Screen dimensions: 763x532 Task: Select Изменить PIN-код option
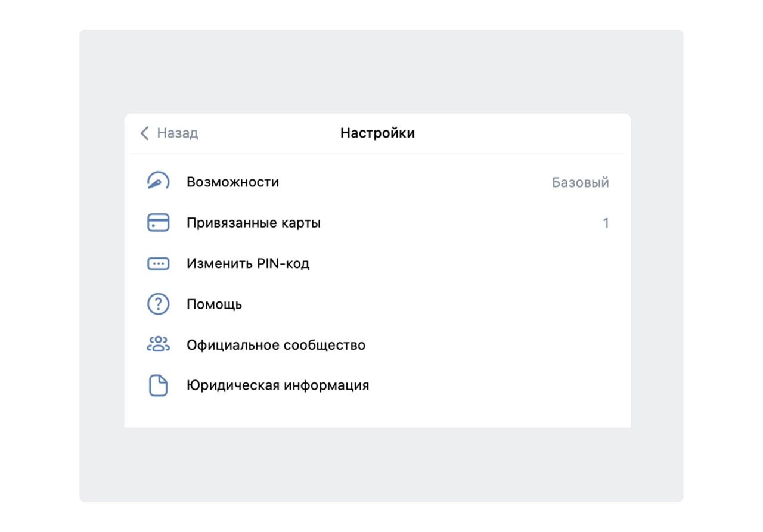[x=378, y=263]
